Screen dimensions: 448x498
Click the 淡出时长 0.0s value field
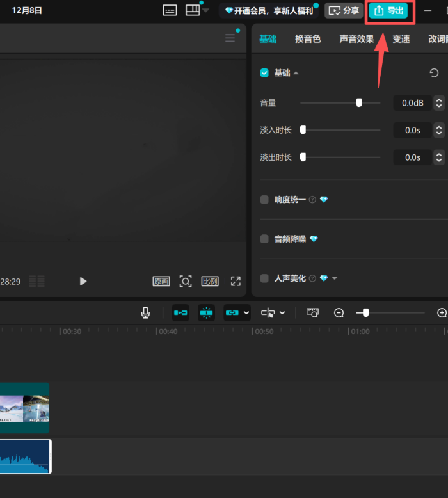(412, 157)
